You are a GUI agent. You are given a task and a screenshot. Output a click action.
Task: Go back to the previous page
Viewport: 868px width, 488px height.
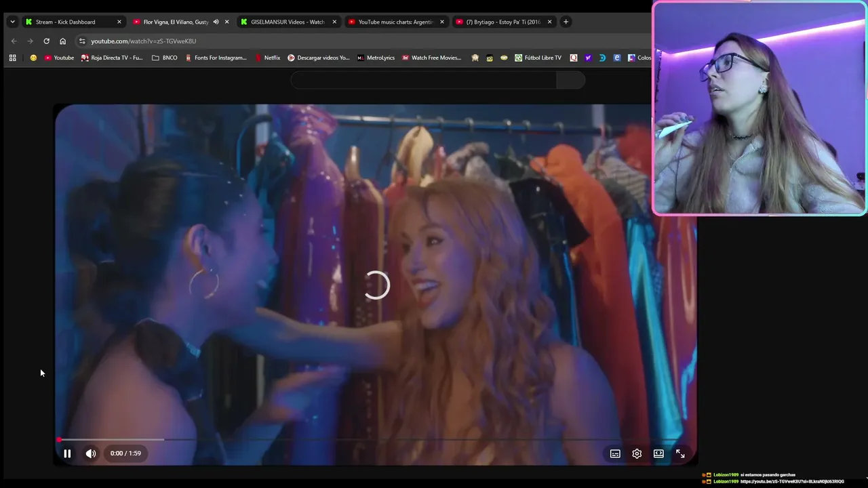pyautogui.click(x=14, y=41)
